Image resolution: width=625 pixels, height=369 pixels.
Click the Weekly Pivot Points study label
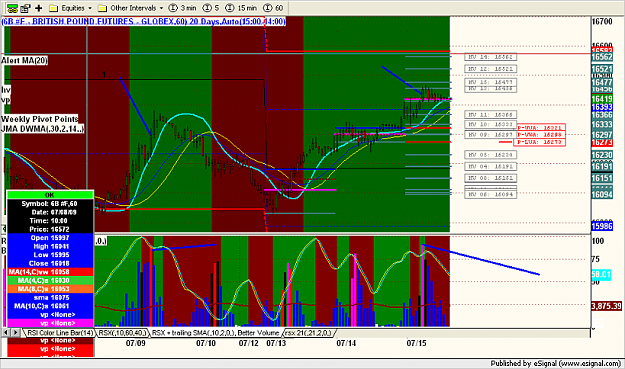tap(39, 119)
